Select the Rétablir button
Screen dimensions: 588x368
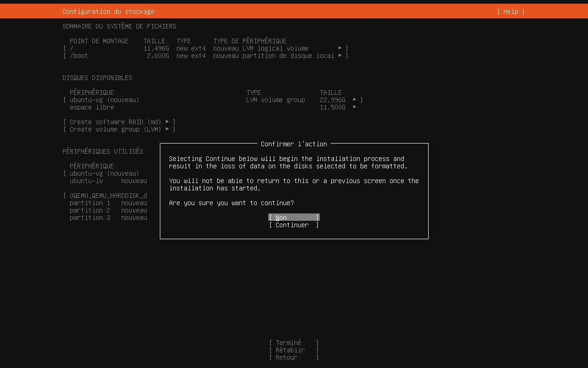pyautogui.click(x=294, y=350)
